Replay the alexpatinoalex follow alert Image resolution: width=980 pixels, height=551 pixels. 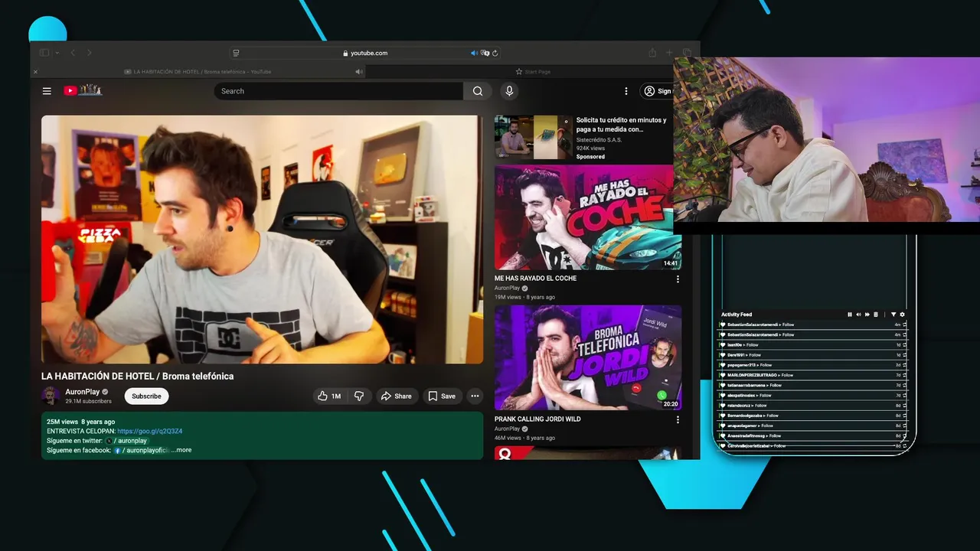pos(904,395)
